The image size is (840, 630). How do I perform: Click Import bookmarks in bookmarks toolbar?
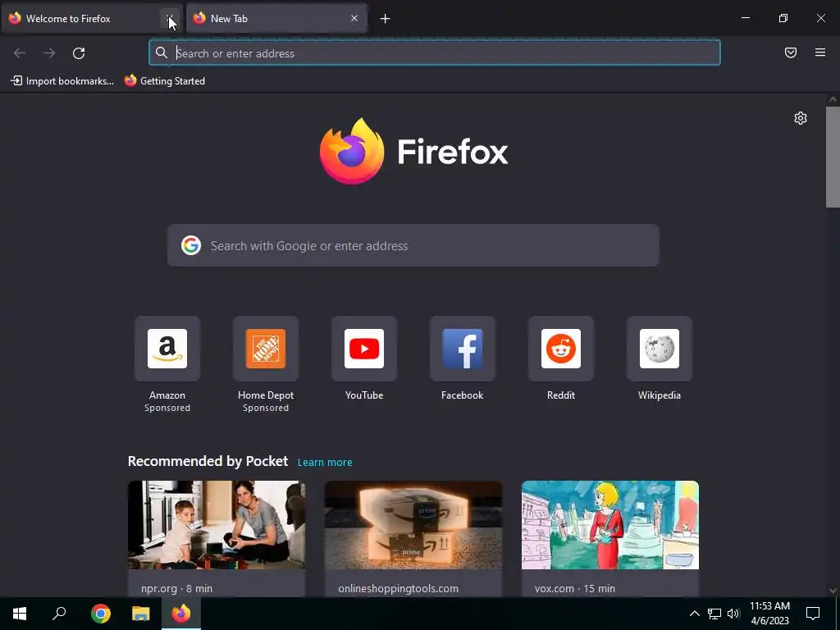tap(62, 81)
